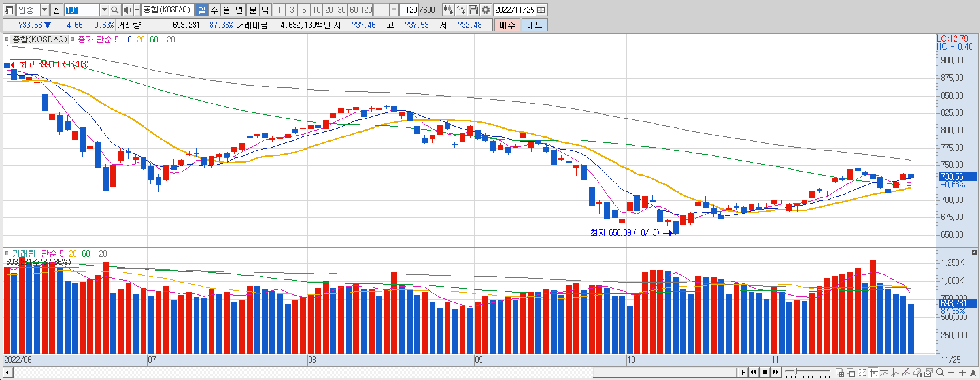
Task: Click the add candle chart icon
Action: pyautogui.click(x=448, y=10)
